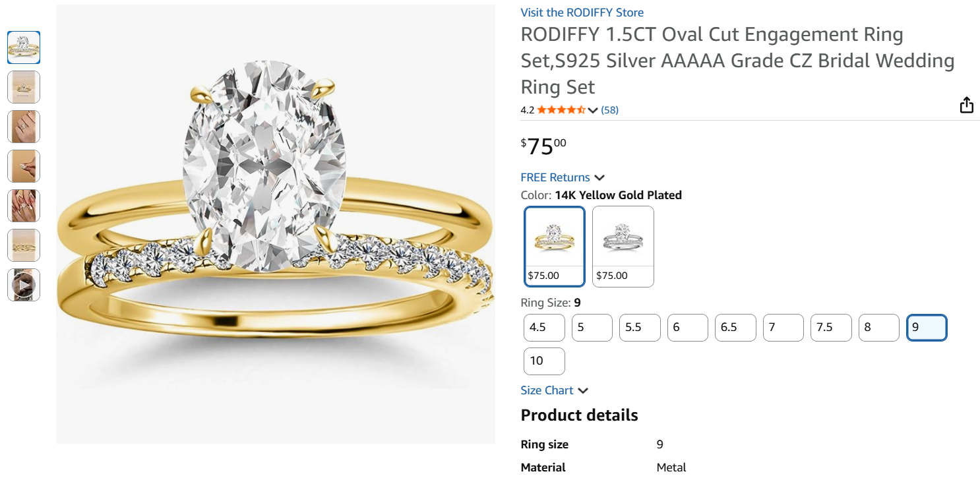Click the main ring product image
The width and height of the screenshot is (980, 482).
click(275, 224)
